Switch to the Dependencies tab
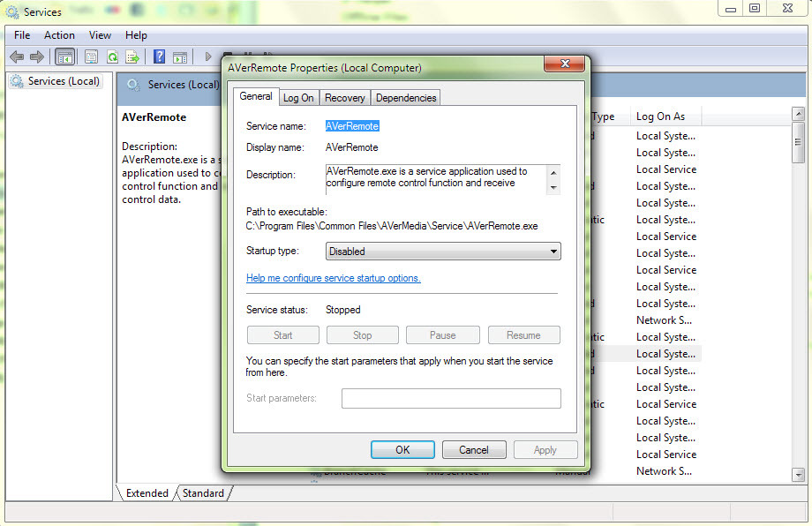The height and width of the screenshot is (526, 812). (406, 98)
